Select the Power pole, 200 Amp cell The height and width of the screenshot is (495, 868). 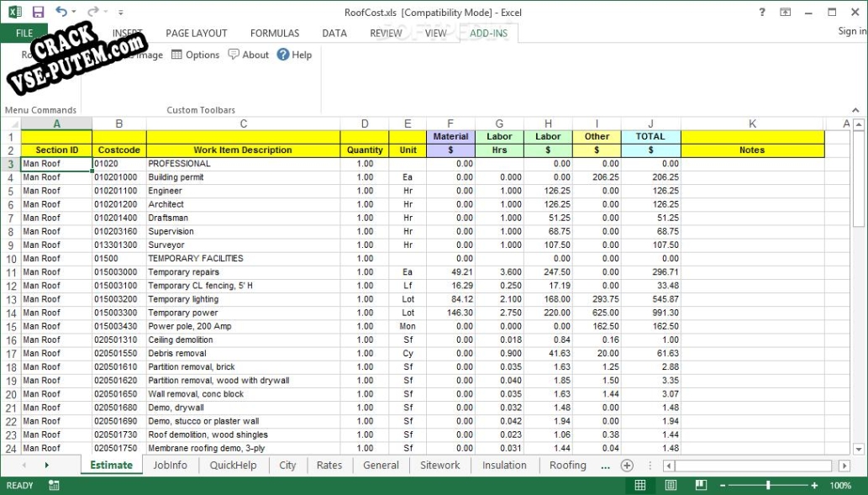coord(243,326)
